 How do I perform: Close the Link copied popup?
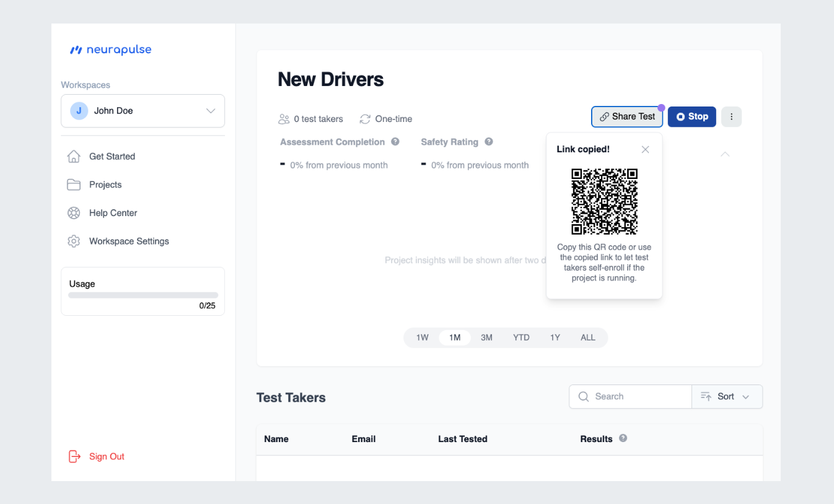pos(645,149)
